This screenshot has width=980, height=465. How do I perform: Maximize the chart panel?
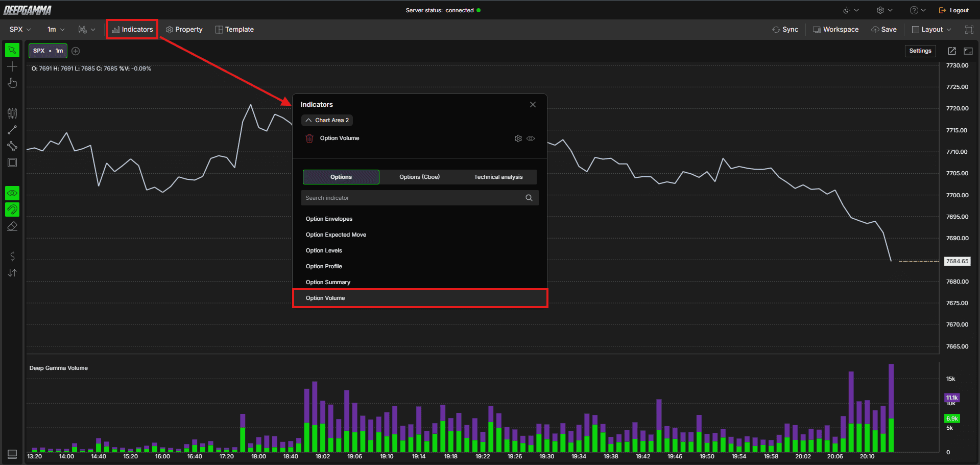pyautogui.click(x=968, y=51)
